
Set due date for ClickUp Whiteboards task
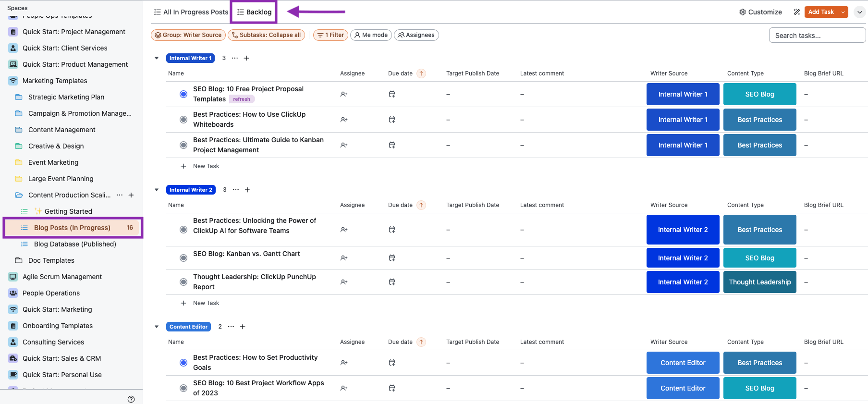392,120
